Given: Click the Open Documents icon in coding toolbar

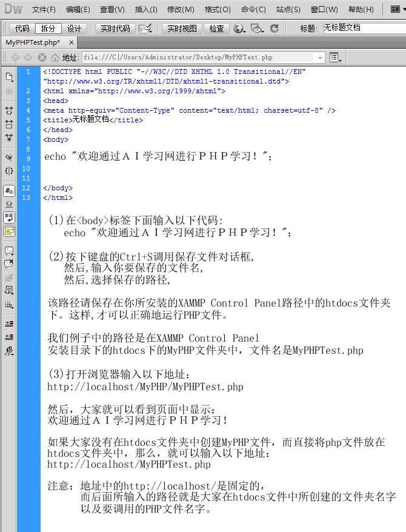Looking at the screenshot, I should (x=9, y=77).
